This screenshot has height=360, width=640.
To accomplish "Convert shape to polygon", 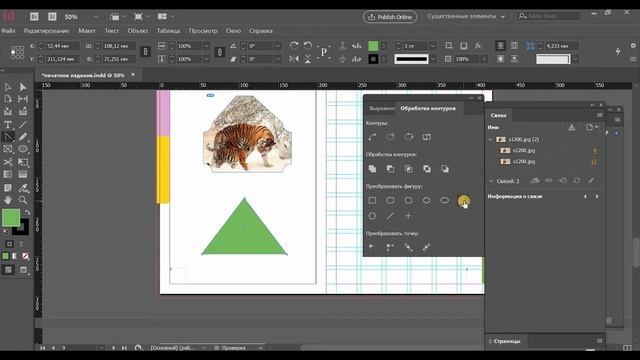I will [x=372, y=216].
